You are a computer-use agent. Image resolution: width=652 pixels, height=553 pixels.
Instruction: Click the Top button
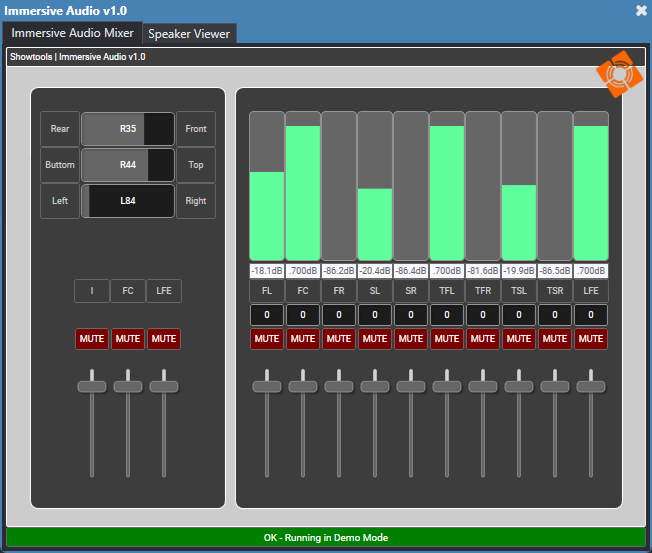[196, 165]
